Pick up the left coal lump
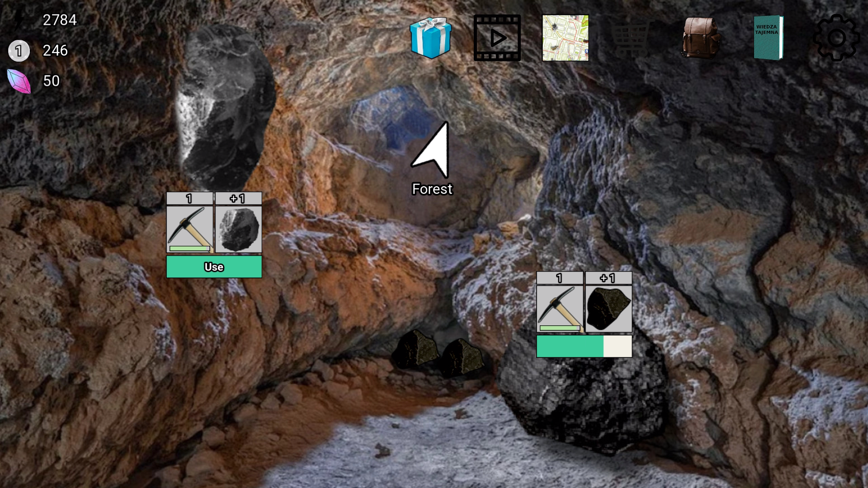Image resolution: width=868 pixels, height=488 pixels. [x=415, y=349]
